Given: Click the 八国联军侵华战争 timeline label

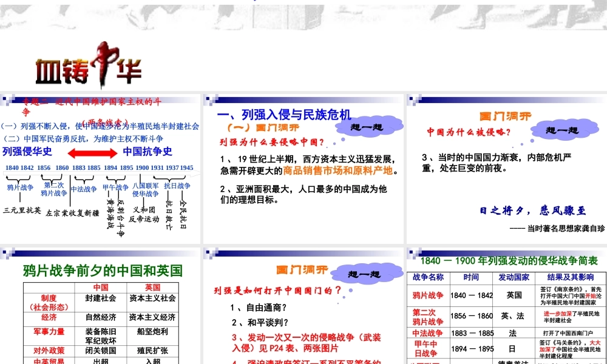Looking at the screenshot, I should 146,190.
